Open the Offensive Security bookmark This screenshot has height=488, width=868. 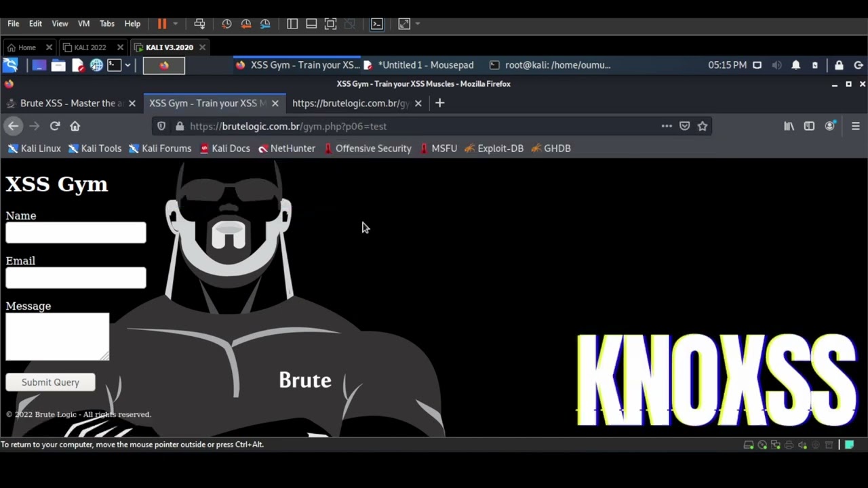[x=367, y=148]
